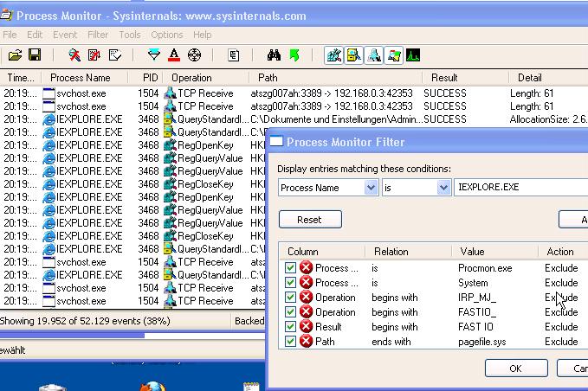Select the IEXPLORE.EXE row with SUCCESS result and AllocationSize
This screenshot has height=391, width=588.
(294, 119)
